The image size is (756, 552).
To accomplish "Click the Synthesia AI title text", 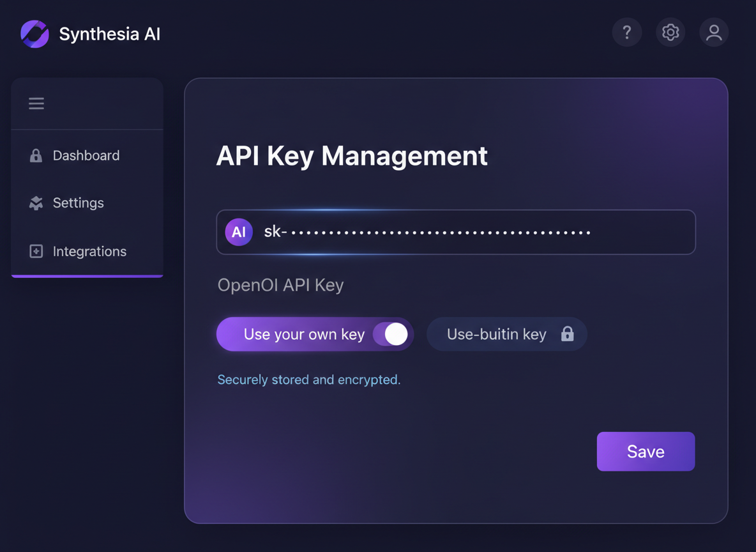I will point(109,34).
